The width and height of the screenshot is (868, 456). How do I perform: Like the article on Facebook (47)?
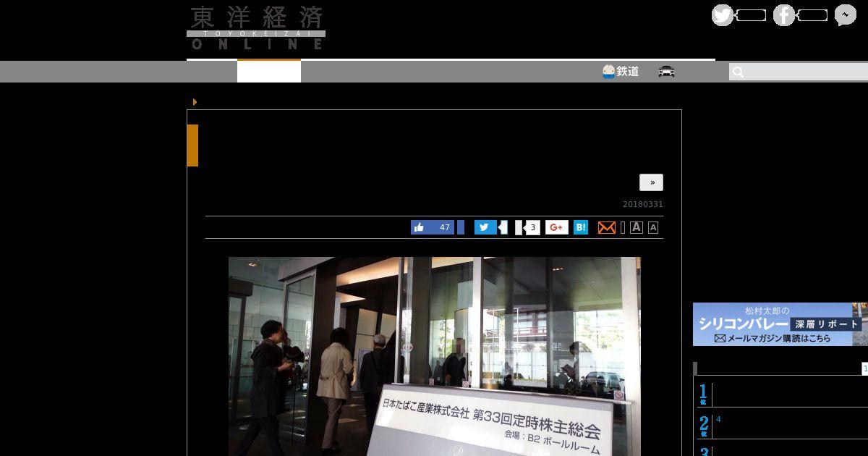tap(433, 227)
